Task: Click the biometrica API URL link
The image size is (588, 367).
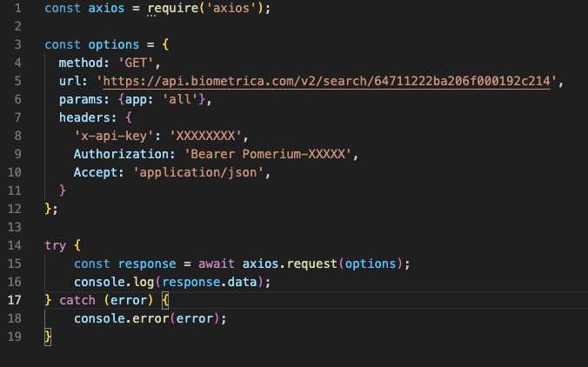Action: tap(327, 81)
